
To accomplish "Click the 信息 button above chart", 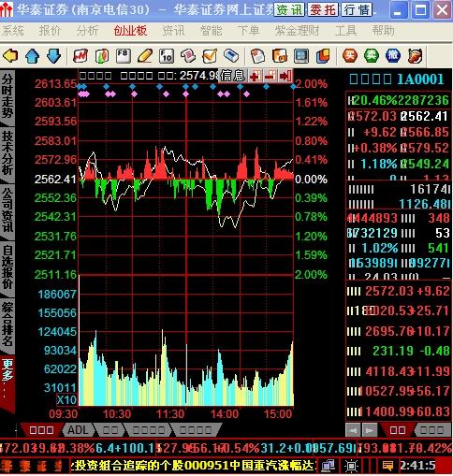I will pyautogui.click(x=232, y=76).
